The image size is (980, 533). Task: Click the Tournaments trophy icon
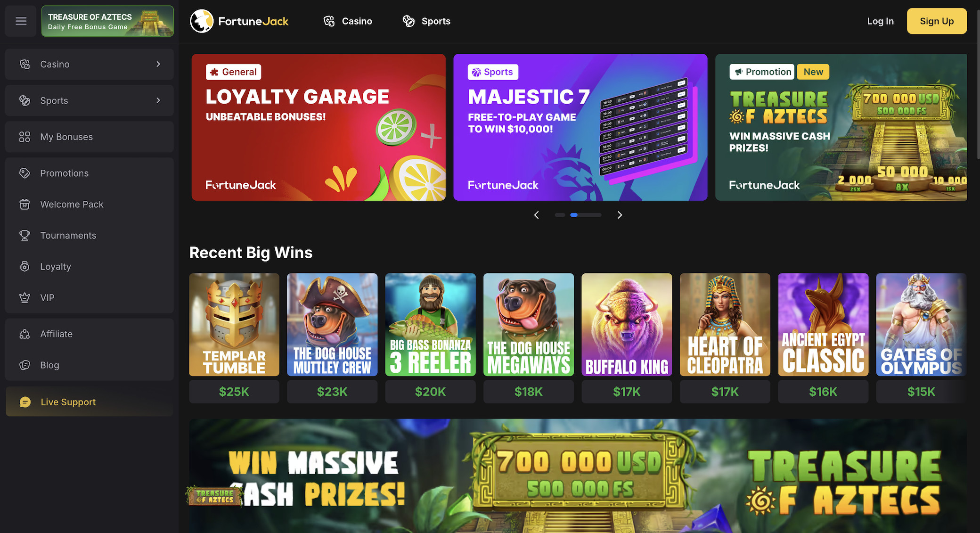pos(24,236)
